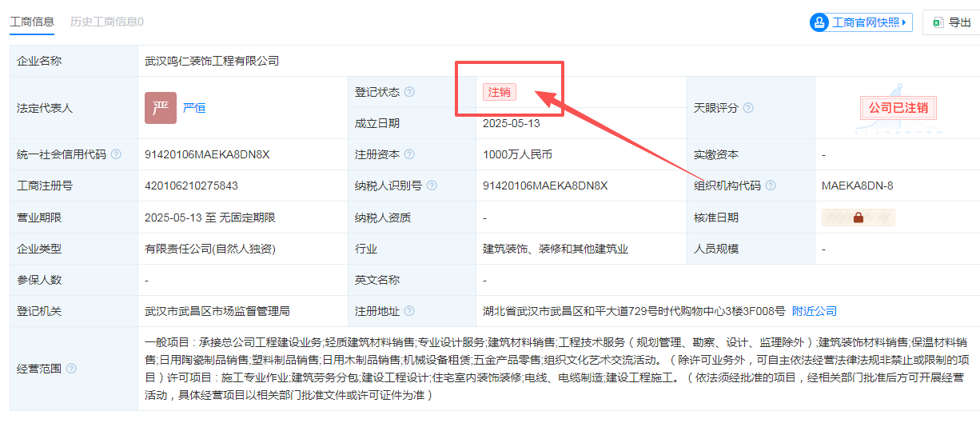
Task: Click the question mark beside 天眼评分
Action: coord(748,108)
